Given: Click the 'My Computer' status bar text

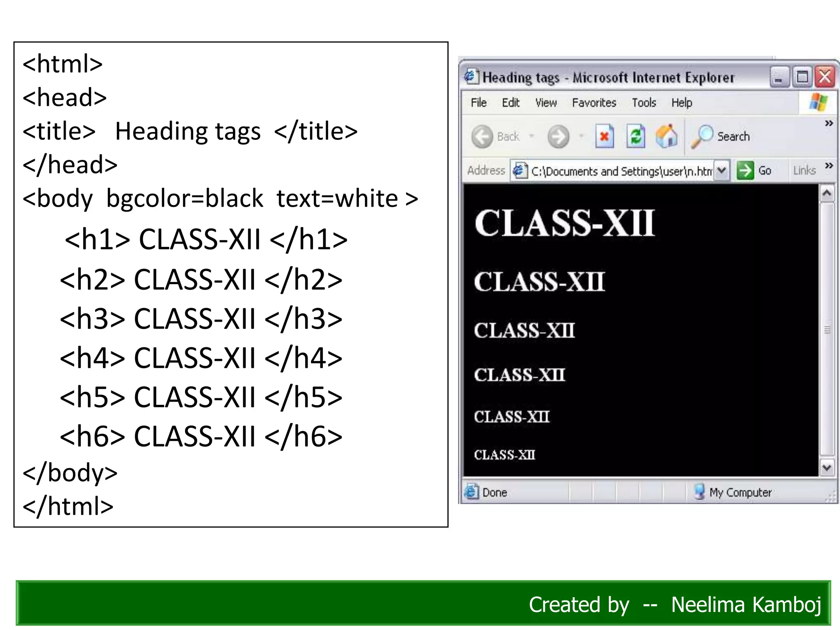Looking at the screenshot, I should tap(740, 492).
